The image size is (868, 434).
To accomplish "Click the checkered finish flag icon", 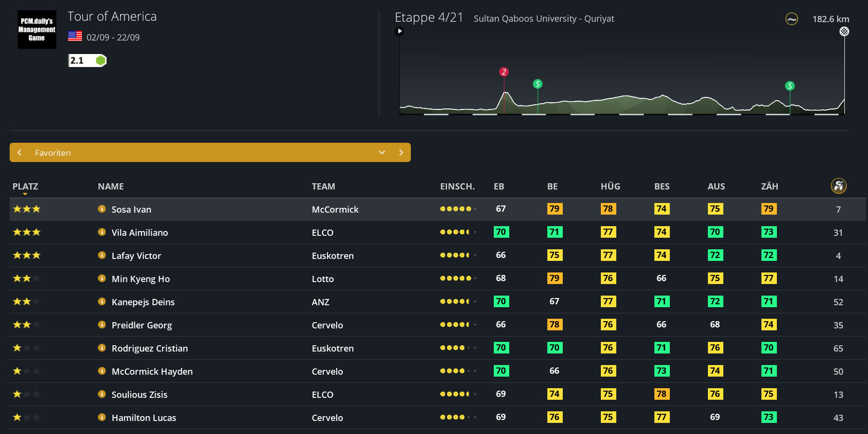I will [844, 31].
